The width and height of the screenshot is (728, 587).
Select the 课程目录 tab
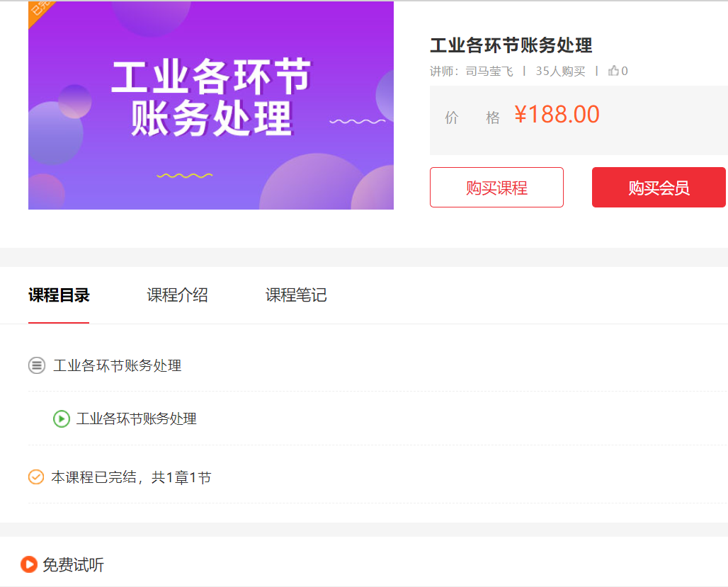[58, 295]
